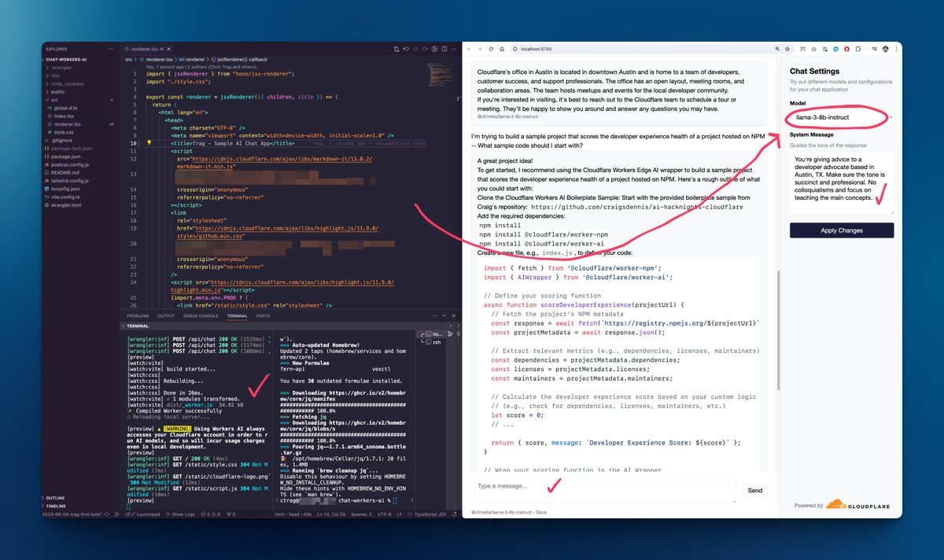The height and width of the screenshot is (560, 944).
Task: Open browser profile avatar
Action: click(x=886, y=49)
